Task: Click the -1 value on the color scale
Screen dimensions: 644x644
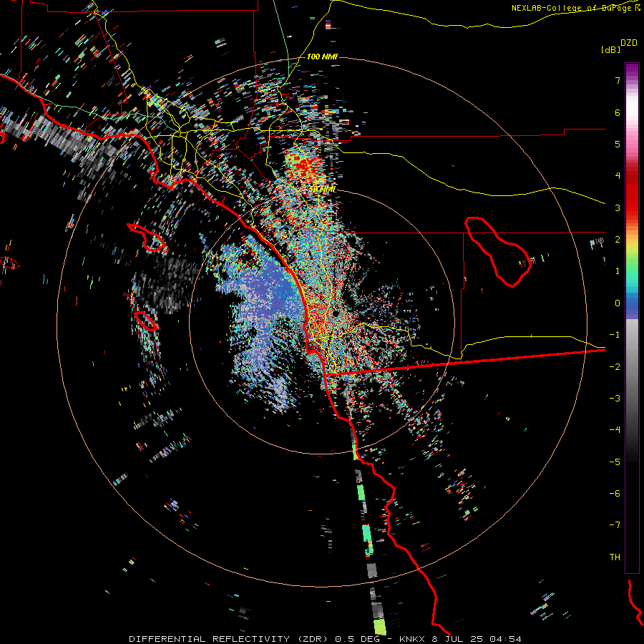Action: 615,335
